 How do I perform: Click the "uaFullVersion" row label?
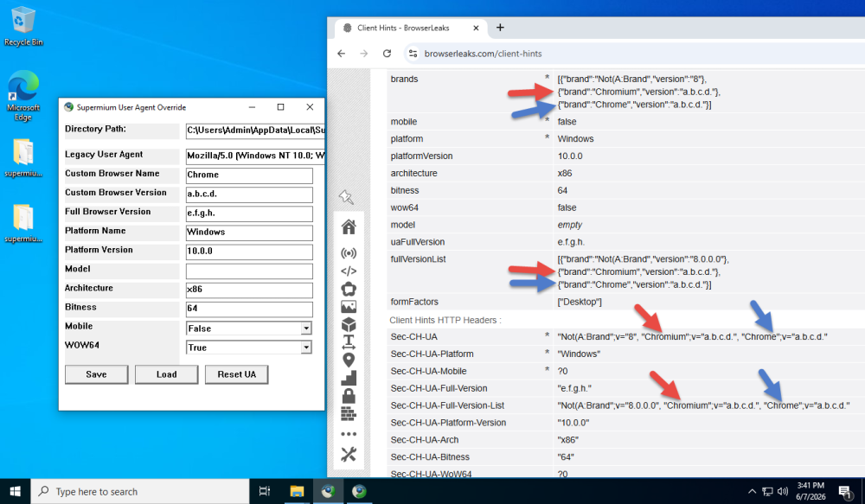pyautogui.click(x=418, y=242)
